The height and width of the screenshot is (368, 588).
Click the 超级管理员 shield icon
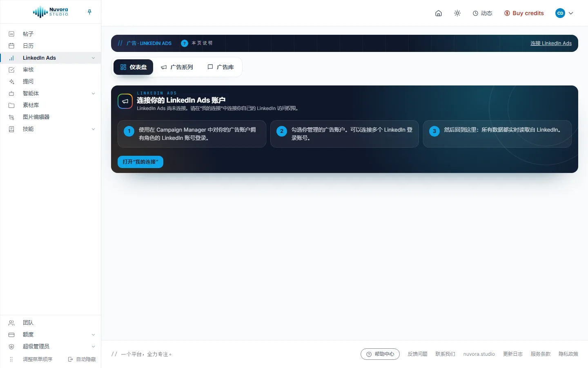point(11,347)
